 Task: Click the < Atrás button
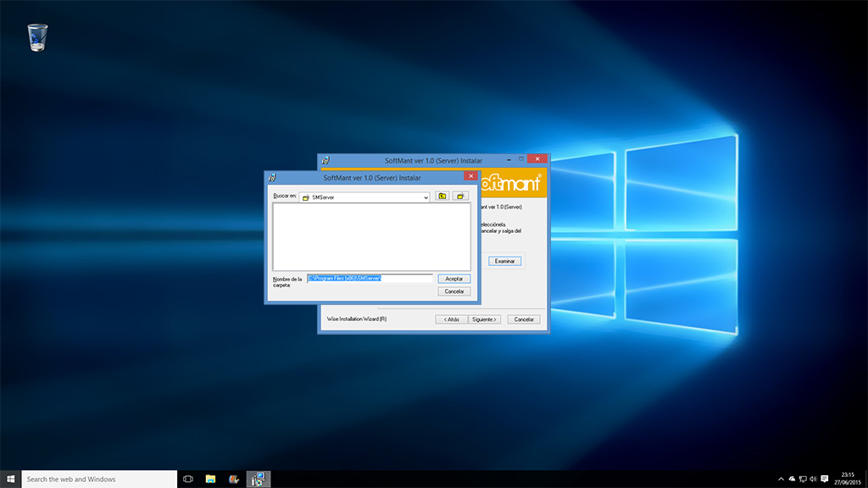(451, 319)
